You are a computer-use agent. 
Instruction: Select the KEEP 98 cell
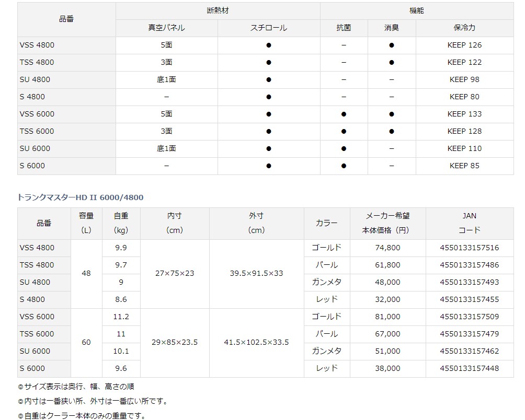click(465, 79)
